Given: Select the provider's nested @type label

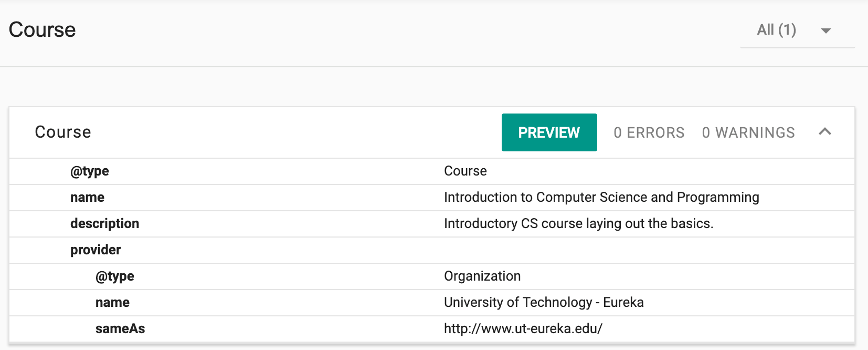Looking at the screenshot, I should [x=114, y=276].
